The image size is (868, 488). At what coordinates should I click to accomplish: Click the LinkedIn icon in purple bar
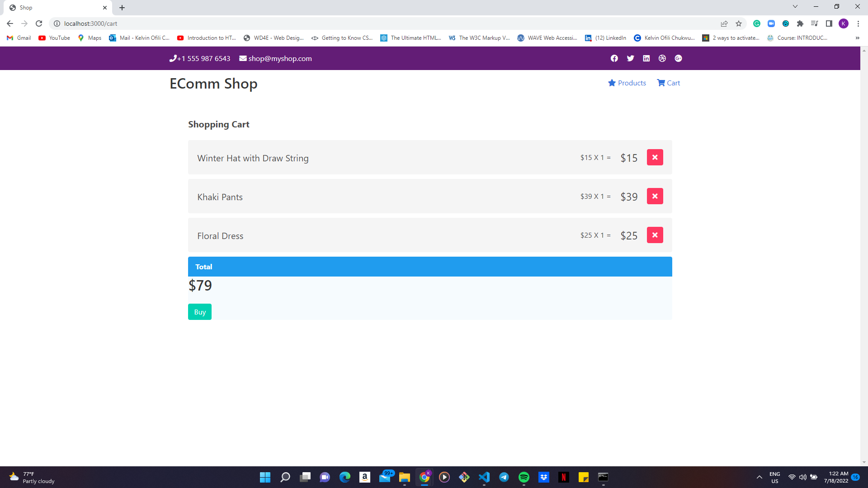tap(646, 58)
